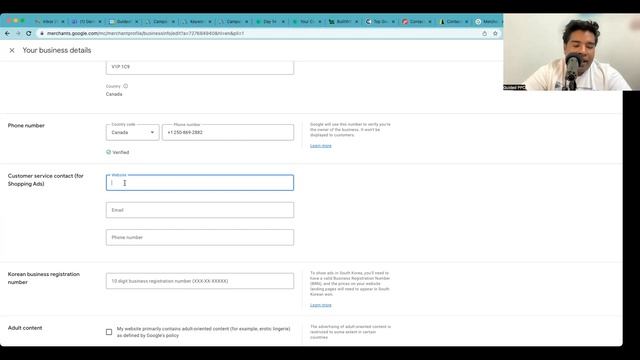Close the Guided browser tab

[x=136, y=22]
